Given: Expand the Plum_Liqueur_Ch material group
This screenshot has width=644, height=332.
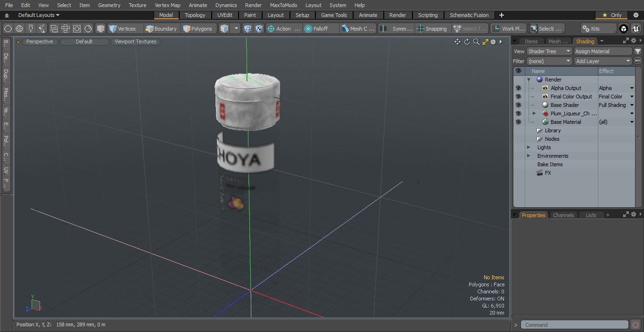Looking at the screenshot, I should [534, 113].
